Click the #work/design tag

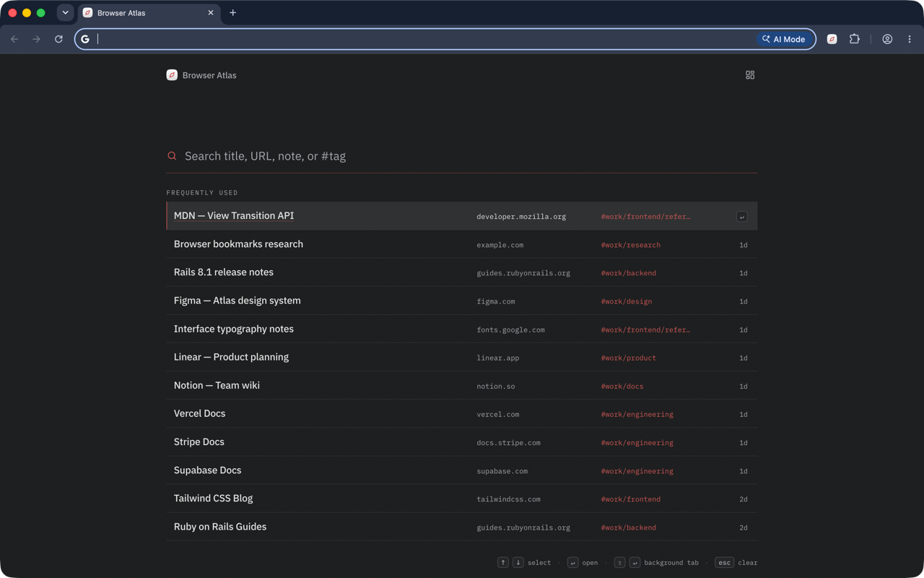pyautogui.click(x=626, y=301)
